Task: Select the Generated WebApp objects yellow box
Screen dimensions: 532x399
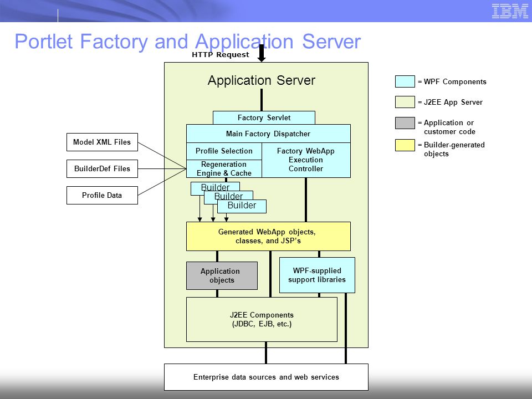Action: [x=268, y=237]
